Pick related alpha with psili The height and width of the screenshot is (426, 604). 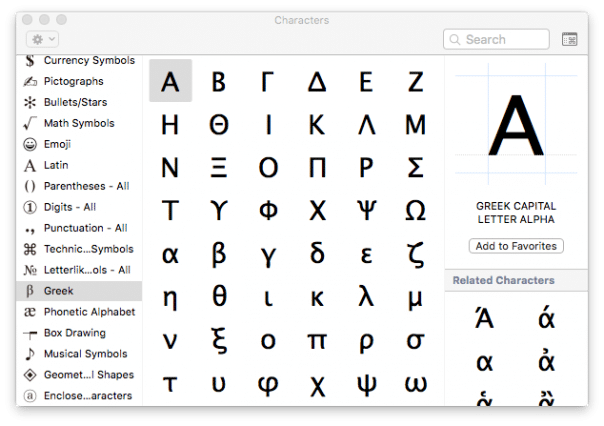(x=547, y=361)
